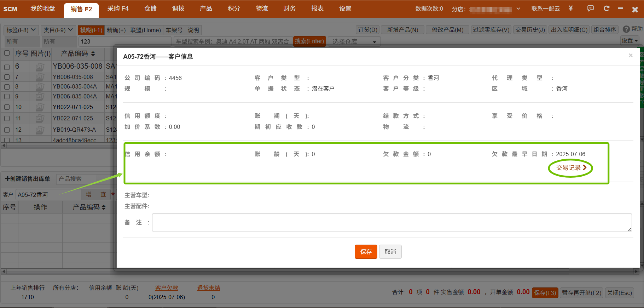Click the 联盟(Home) button
644x308 pixels.
click(x=146, y=30)
